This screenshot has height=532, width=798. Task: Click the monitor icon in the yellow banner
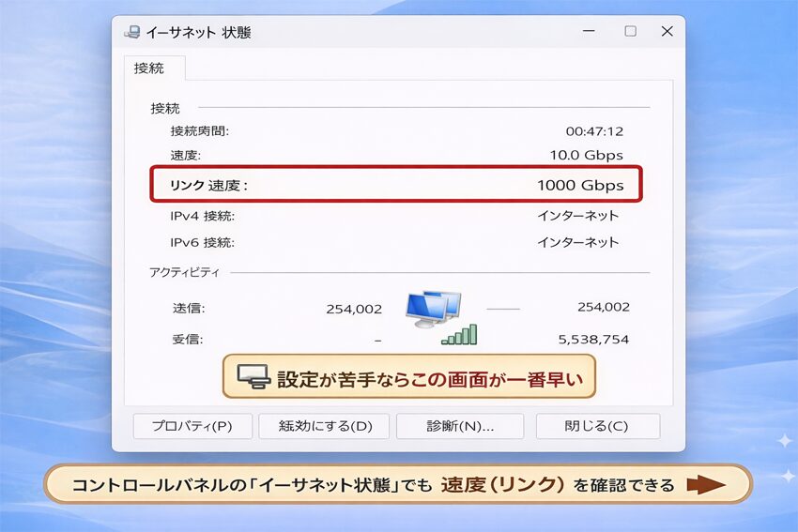(253, 378)
